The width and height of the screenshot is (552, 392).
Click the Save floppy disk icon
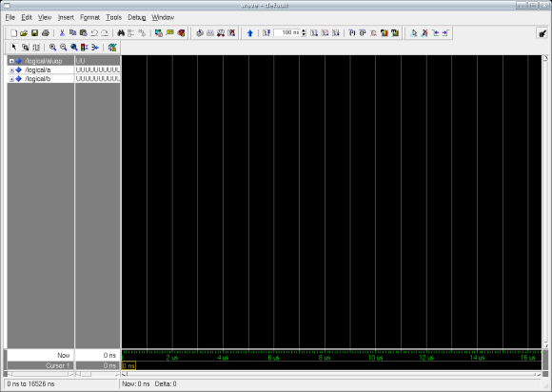click(x=34, y=32)
